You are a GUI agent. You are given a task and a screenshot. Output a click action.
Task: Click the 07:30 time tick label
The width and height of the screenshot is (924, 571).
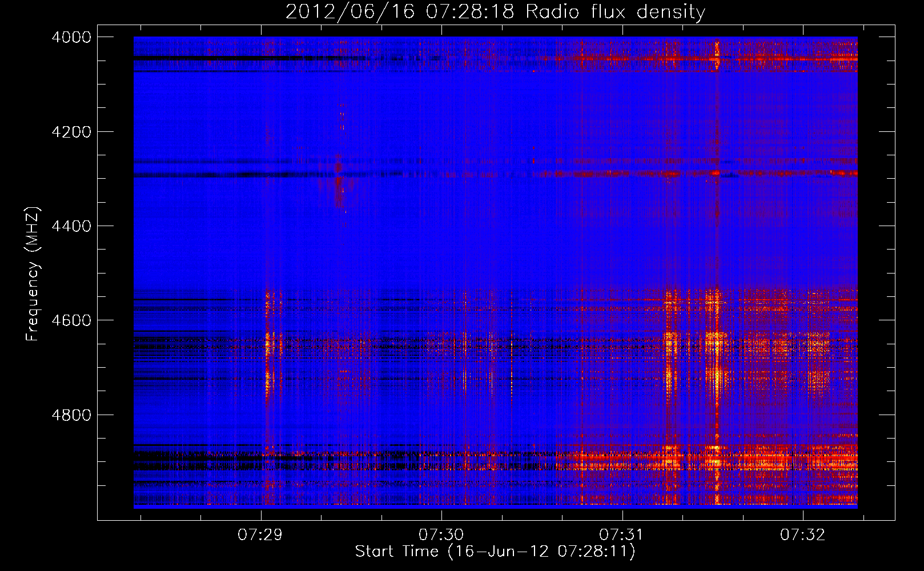(441, 535)
